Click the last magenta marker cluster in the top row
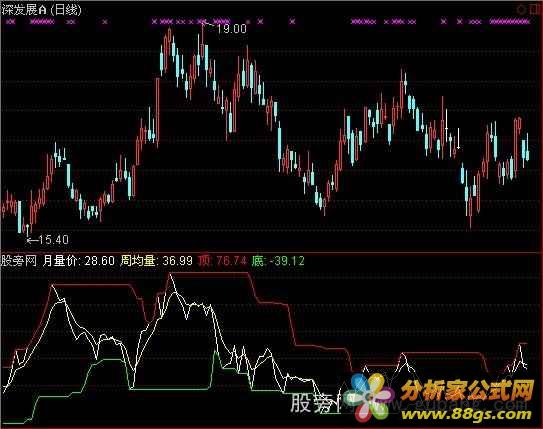The width and height of the screenshot is (543, 429). 509,22
